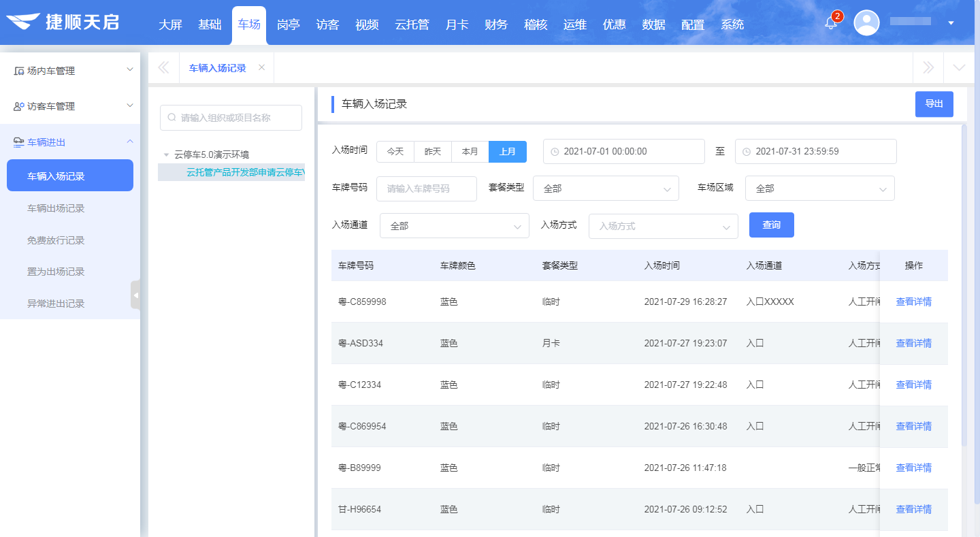The height and width of the screenshot is (537, 980).
Task: Open the 基础 top menu
Action: [x=210, y=25]
